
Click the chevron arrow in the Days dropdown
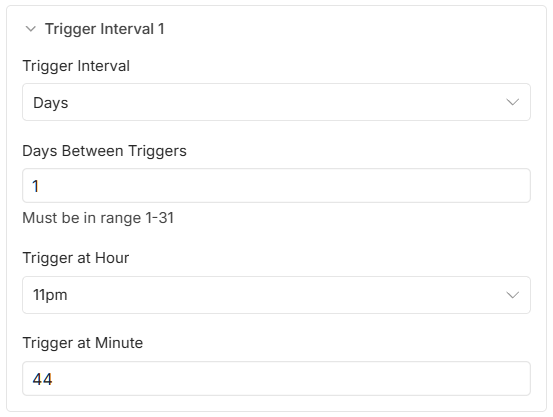click(512, 102)
